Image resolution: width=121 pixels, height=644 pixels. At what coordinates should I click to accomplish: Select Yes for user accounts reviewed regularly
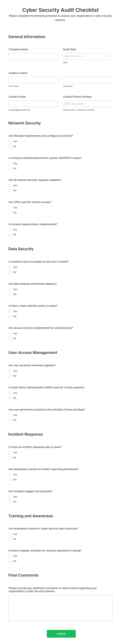10,371
